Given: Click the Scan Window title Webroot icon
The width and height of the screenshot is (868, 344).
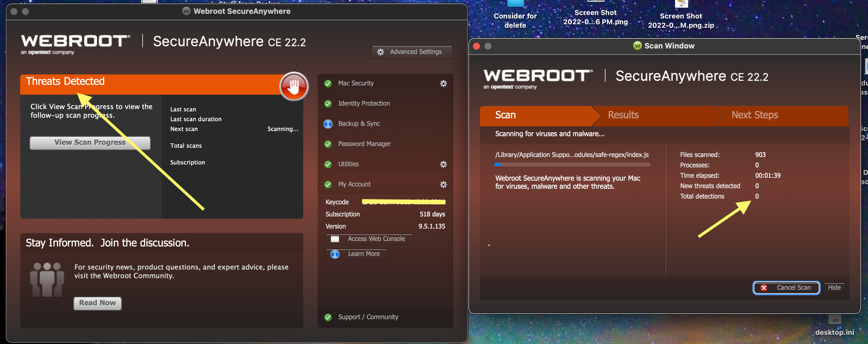Looking at the screenshot, I should [637, 46].
